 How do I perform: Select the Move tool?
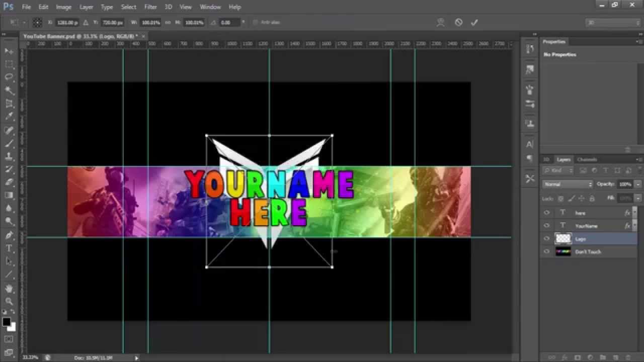pyautogui.click(x=9, y=51)
